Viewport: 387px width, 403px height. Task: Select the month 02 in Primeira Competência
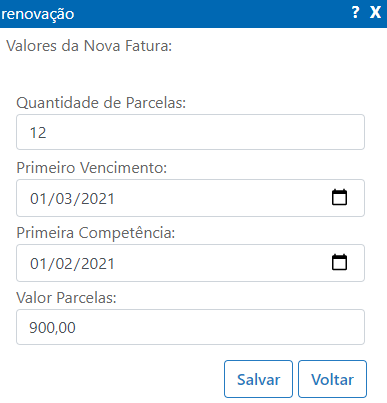tap(64, 264)
